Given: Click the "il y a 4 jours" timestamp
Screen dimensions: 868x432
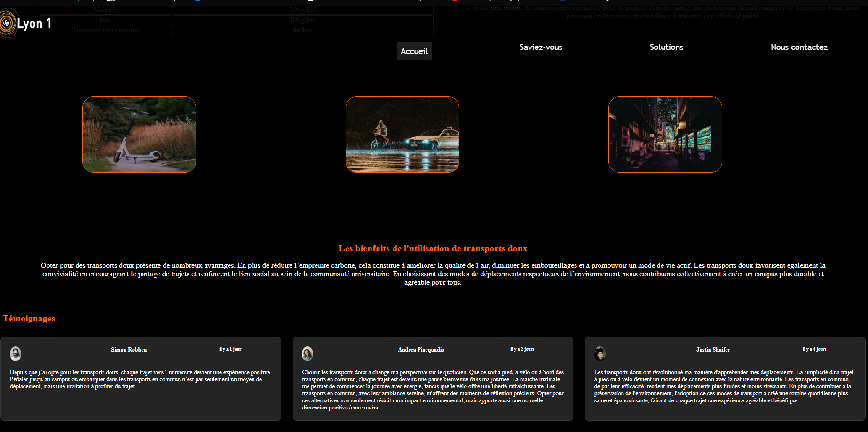Looking at the screenshot, I should pos(814,349).
